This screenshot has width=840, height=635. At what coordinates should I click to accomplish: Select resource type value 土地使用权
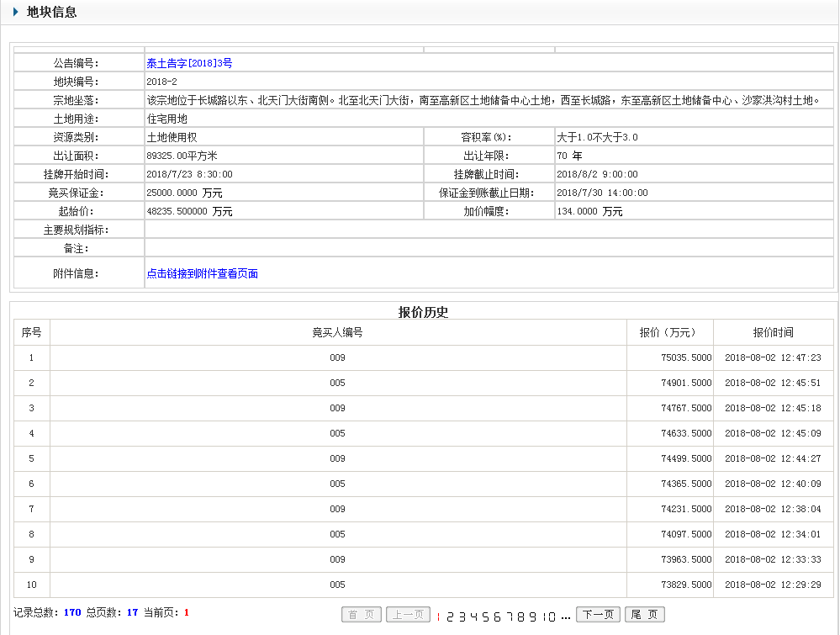172,137
